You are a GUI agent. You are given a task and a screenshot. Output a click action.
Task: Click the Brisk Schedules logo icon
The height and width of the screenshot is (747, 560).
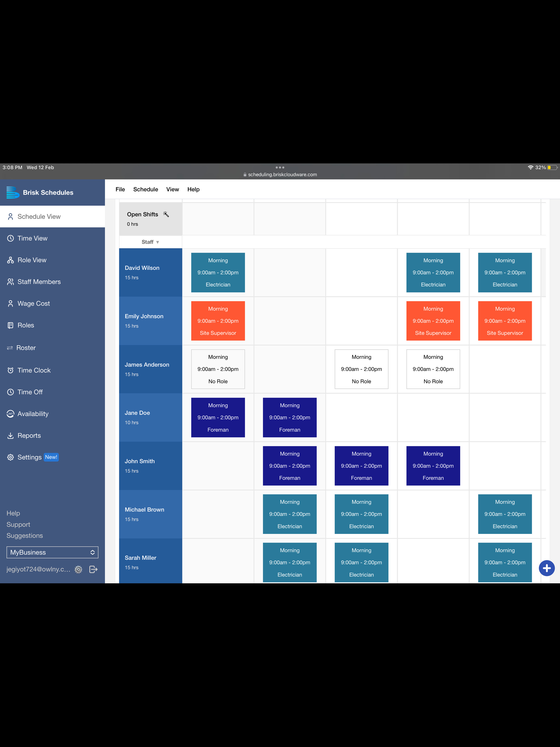13,192
